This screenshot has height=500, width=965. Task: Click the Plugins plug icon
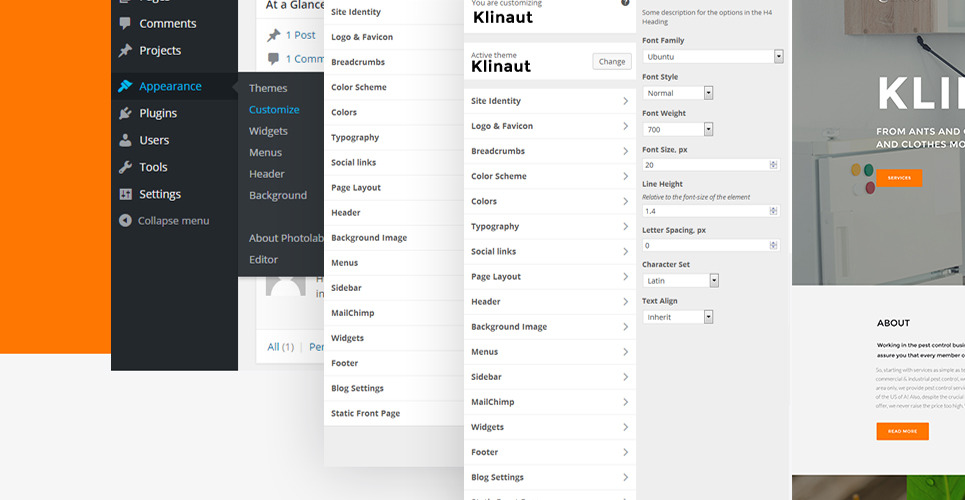pos(125,113)
